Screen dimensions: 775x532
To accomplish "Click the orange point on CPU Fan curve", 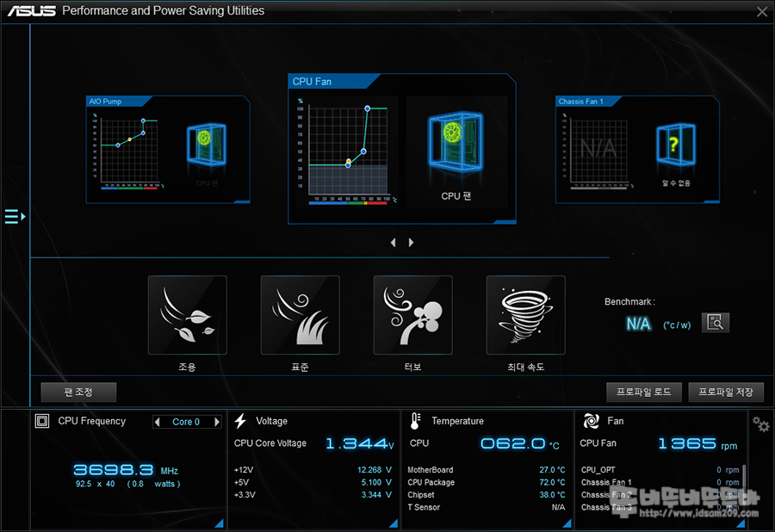I will (x=349, y=161).
